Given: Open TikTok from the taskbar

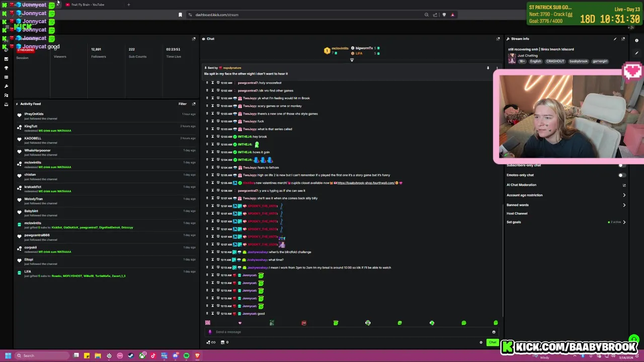Looking at the screenshot, I should 153,355.
